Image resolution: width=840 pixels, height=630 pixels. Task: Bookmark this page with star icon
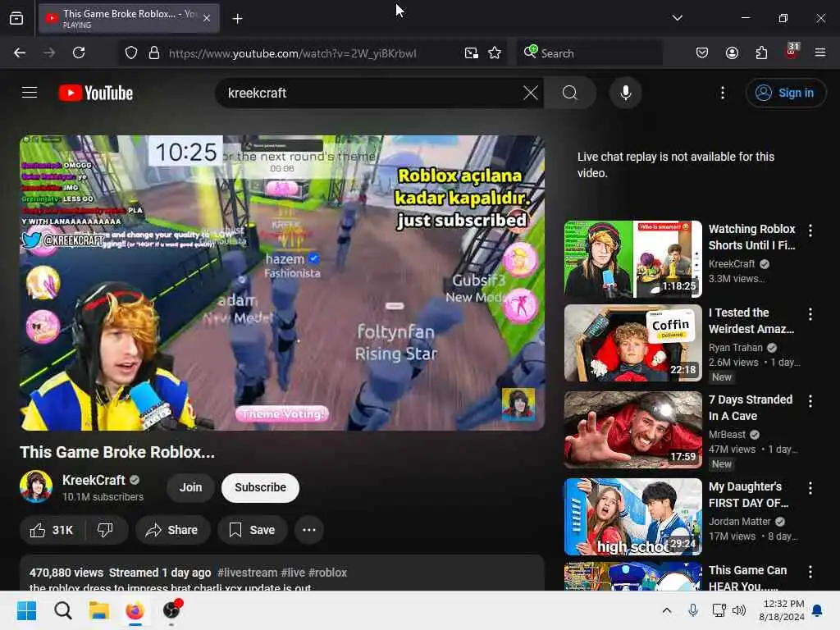495,53
